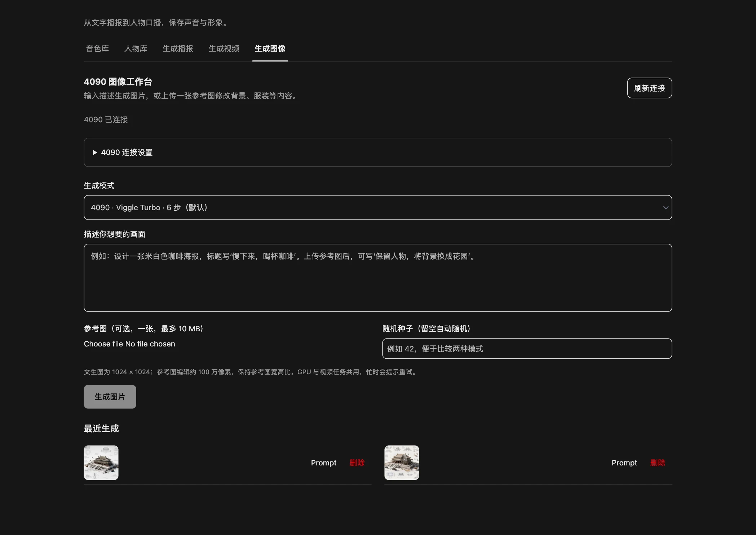Focus the 描述你想要的画面 text area
The image size is (756, 535).
pos(378,278)
